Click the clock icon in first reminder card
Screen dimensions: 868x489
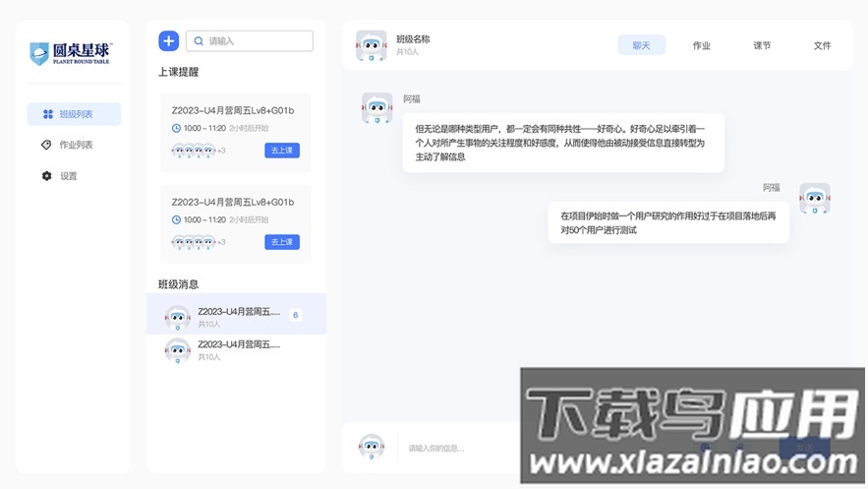pos(177,128)
